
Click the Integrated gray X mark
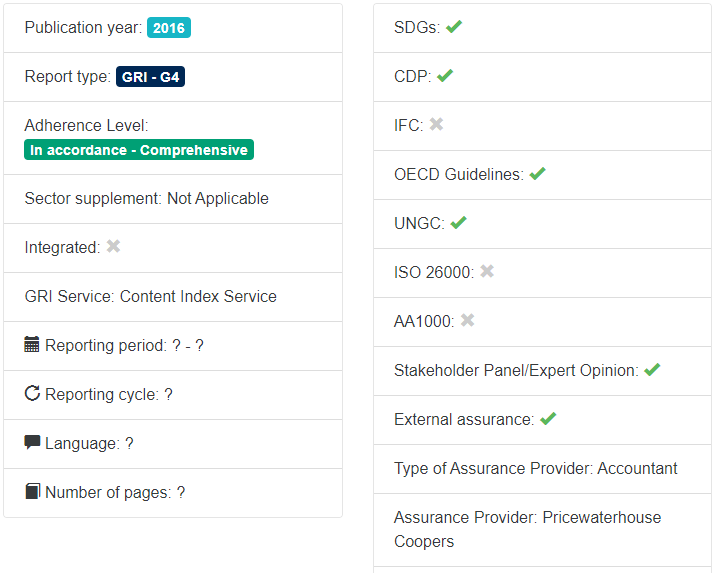(x=113, y=246)
